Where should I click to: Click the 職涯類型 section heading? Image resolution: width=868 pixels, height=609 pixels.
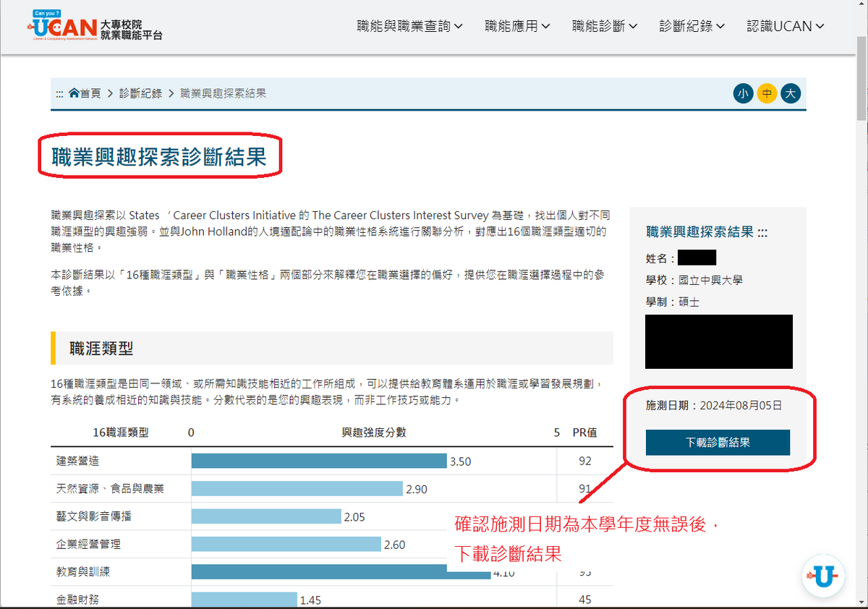click(x=101, y=348)
